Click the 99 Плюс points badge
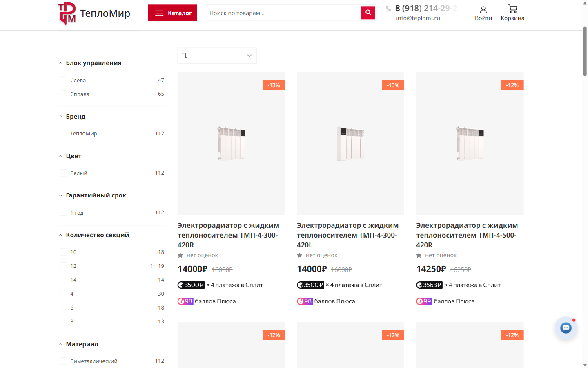 (x=424, y=301)
